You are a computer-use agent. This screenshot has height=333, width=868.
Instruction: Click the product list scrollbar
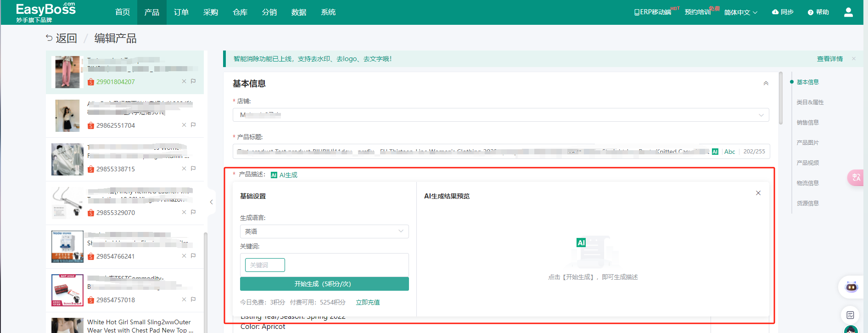[206, 282]
